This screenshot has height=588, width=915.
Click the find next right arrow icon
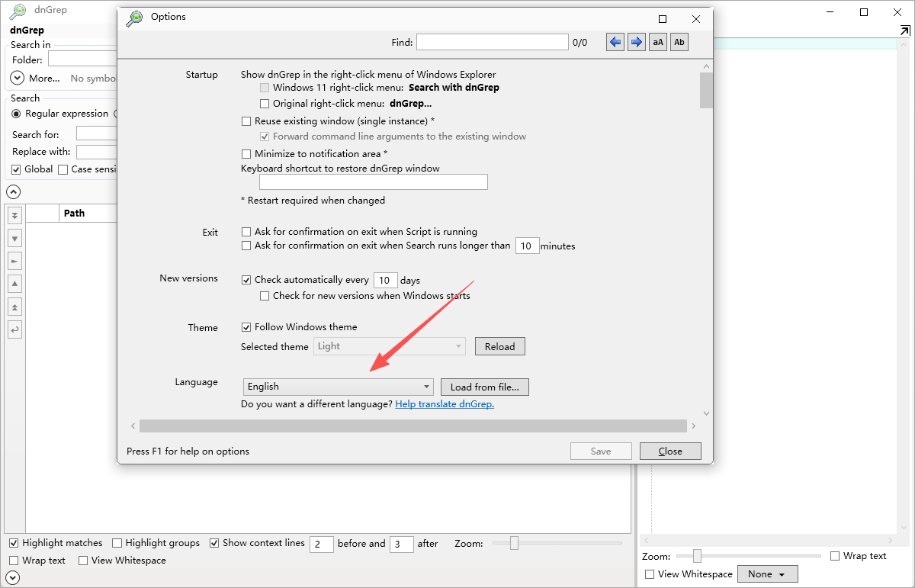point(637,42)
